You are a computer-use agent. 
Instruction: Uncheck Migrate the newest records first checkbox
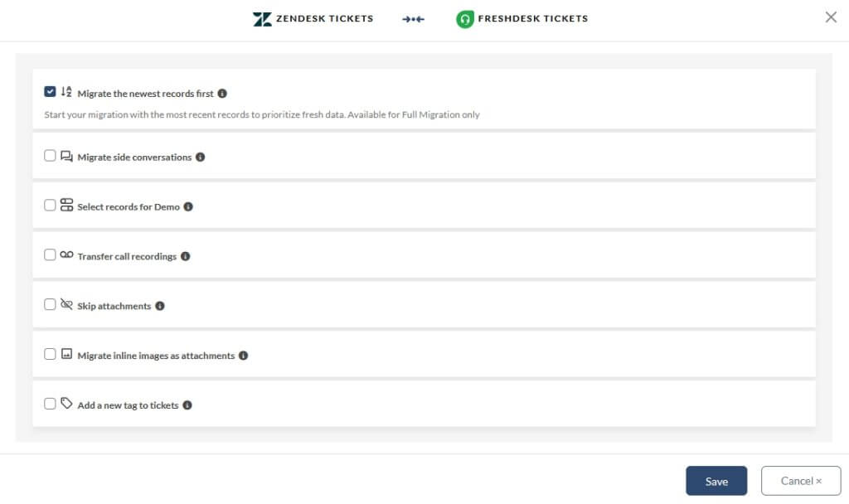(x=50, y=91)
